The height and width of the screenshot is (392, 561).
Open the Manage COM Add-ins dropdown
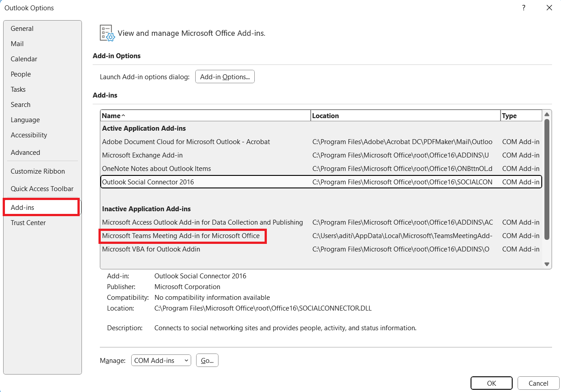pyautogui.click(x=161, y=360)
